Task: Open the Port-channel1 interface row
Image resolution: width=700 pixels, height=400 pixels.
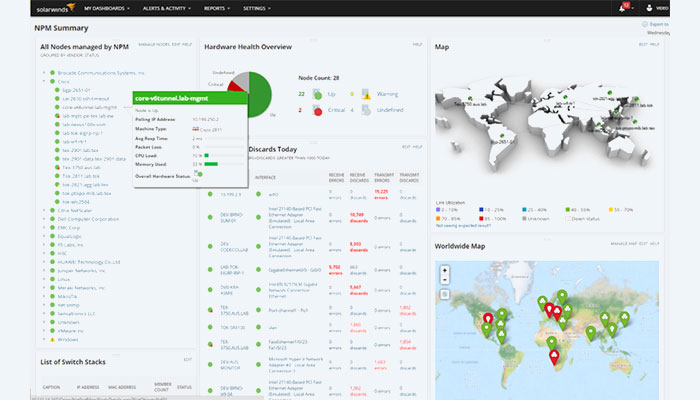Action: point(288,310)
